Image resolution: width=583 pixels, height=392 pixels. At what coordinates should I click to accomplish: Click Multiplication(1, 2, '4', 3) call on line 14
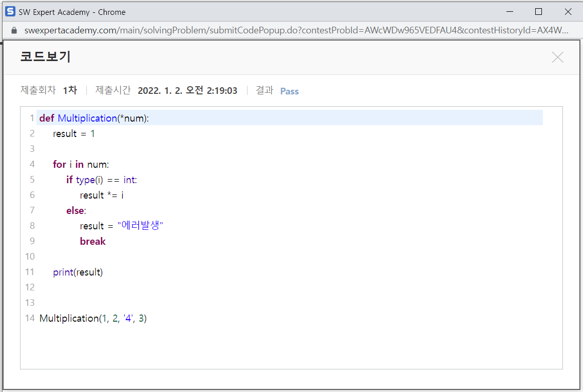click(93, 318)
